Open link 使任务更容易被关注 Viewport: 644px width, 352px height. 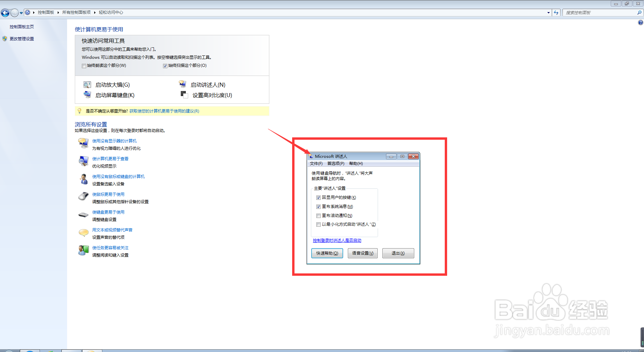click(x=110, y=248)
